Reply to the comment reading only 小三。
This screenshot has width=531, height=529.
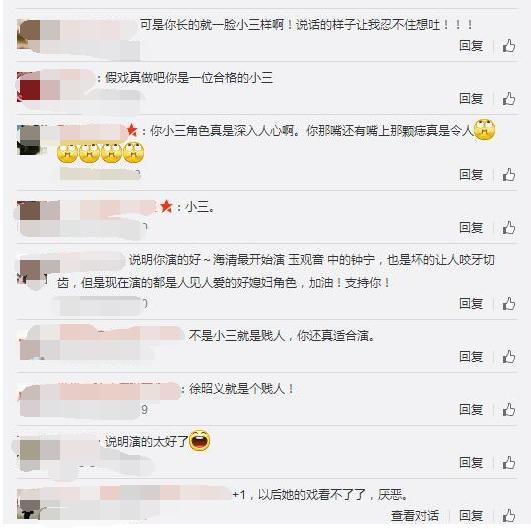[x=471, y=228]
